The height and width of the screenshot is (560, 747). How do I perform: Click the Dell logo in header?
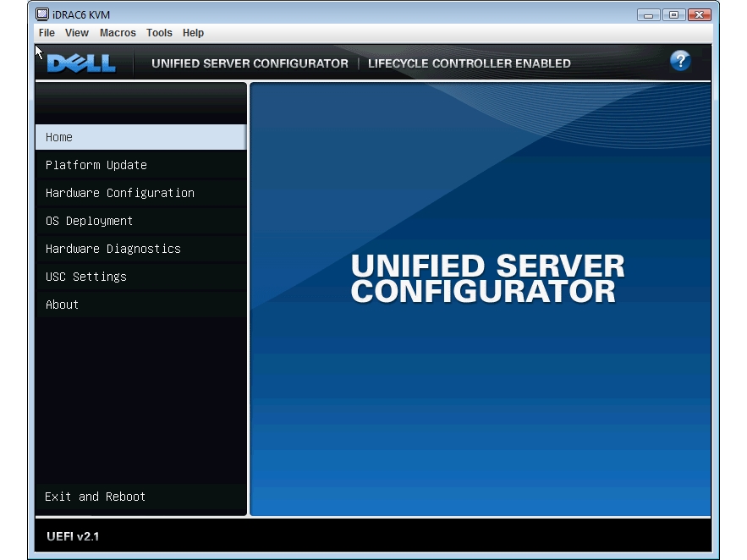click(81, 63)
